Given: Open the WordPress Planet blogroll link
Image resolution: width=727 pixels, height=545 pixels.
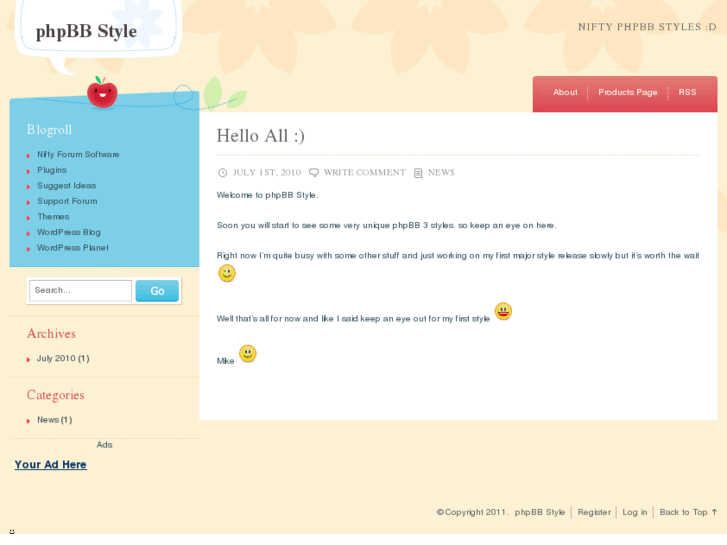Looking at the screenshot, I should [73, 248].
